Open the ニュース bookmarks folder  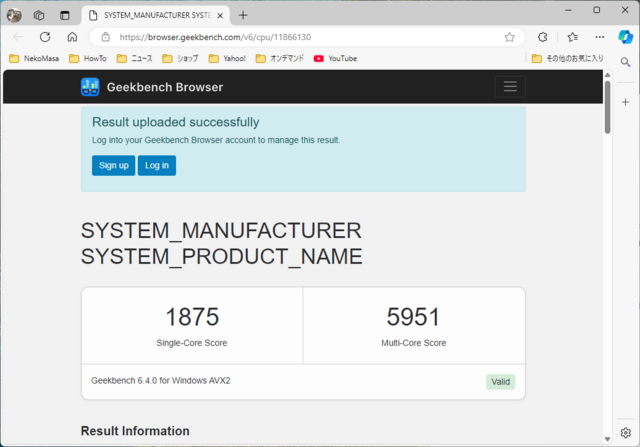pyautogui.click(x=134, y=58)
